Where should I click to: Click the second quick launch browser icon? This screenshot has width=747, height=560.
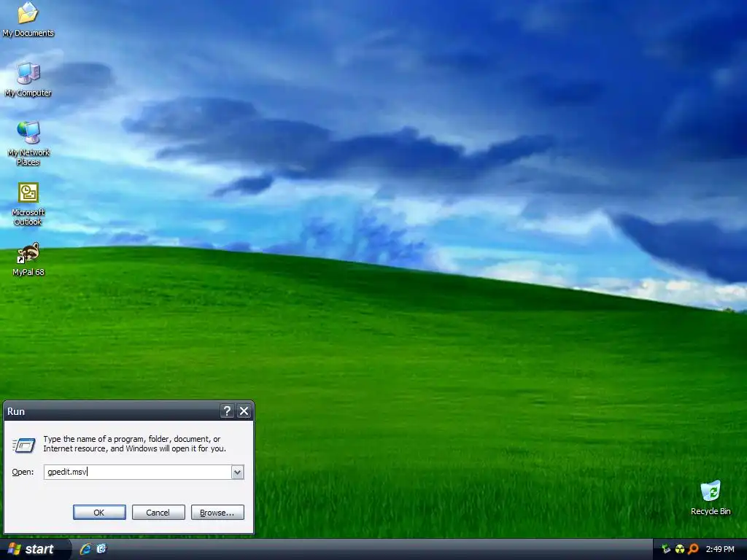[x=101, y=549]
